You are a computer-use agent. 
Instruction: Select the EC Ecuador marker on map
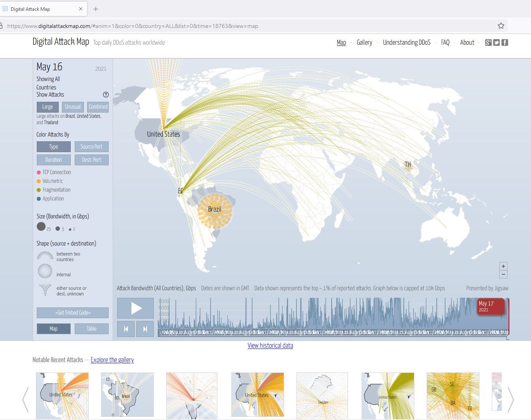click(x=181, y=191)
